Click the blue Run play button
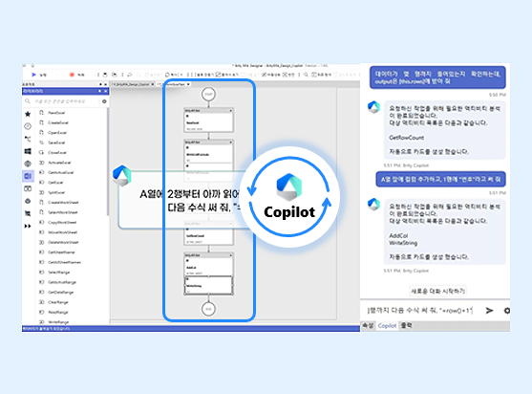The image size is (532, 394). (x=33, y=75)
